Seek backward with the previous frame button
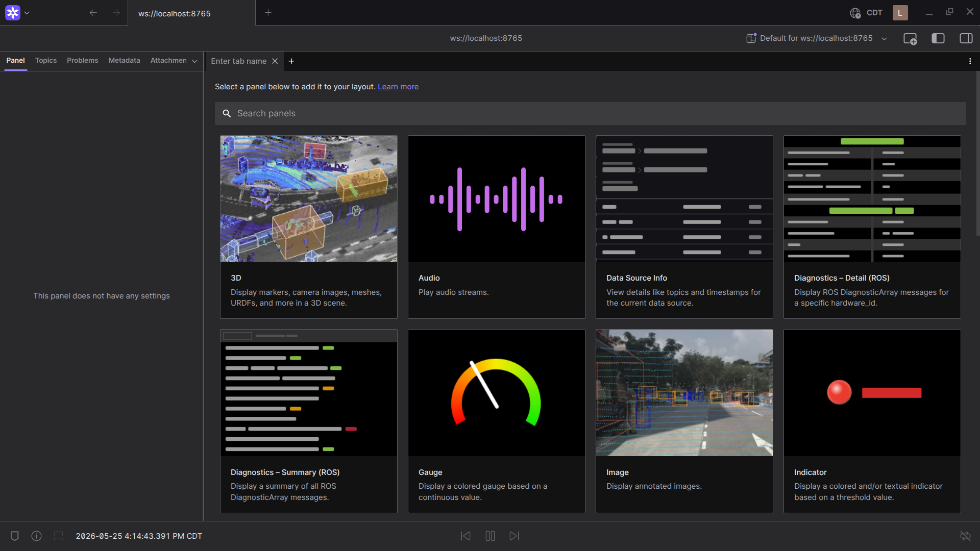This screenshot has height=551, width=980. tap(465, 536)
